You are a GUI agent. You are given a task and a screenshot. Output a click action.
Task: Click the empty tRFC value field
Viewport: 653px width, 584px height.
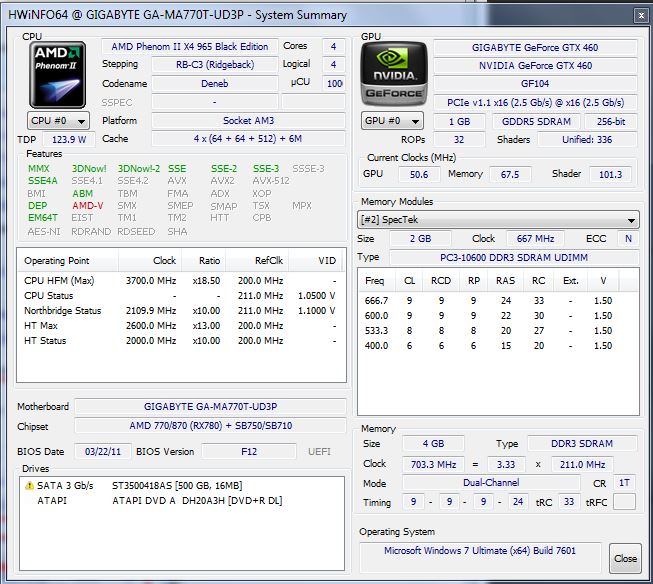click(x=624, y=502)
